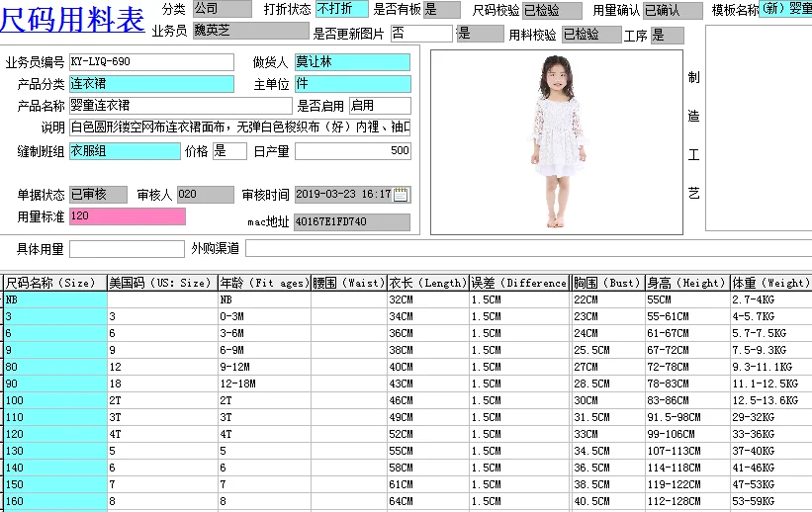Select size name cell 80

pyautogui.click(x=55, y=367)
